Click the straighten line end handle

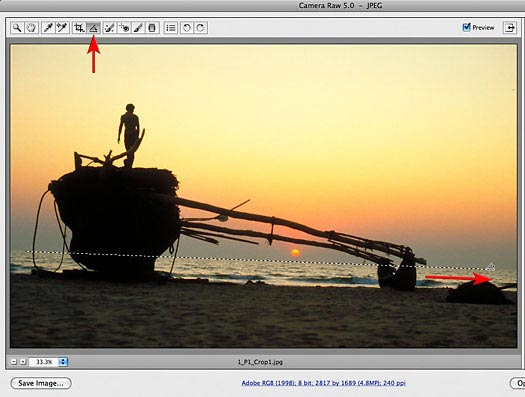[x=491, y=267]
